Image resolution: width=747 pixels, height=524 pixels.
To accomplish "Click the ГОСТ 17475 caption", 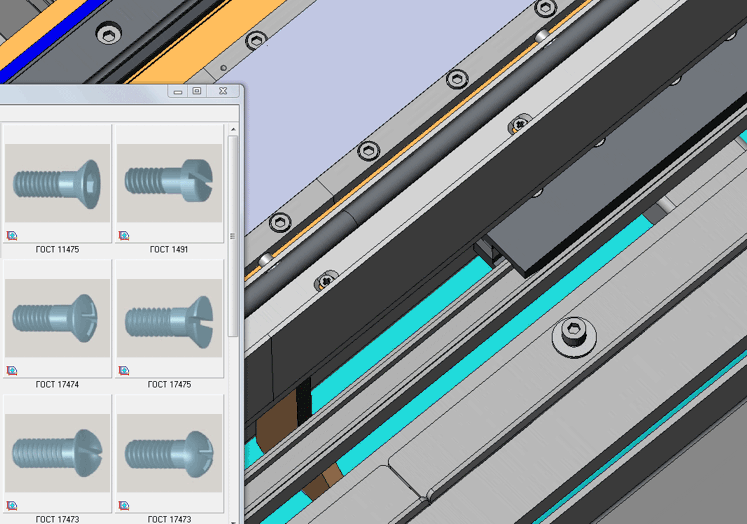I will (x=169, y=385).
